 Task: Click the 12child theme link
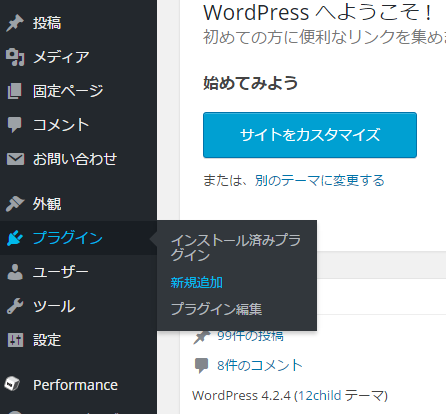(319, 395)
